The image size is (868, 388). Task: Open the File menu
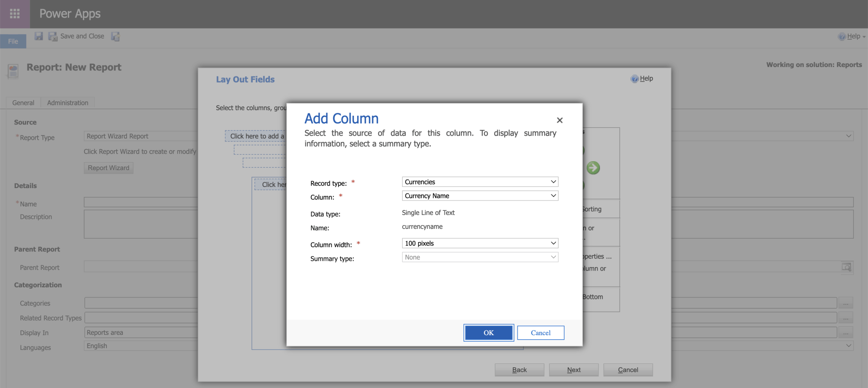pyautogui.click(x=13, y=41)
